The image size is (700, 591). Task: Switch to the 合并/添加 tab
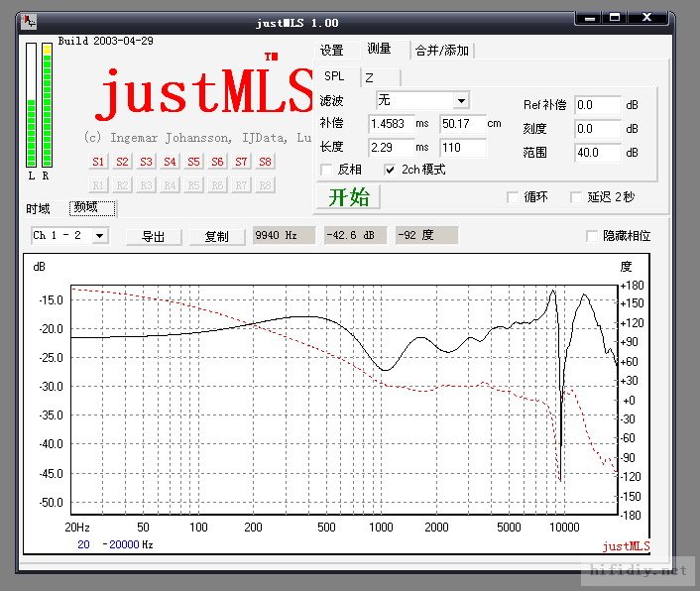coord(441,51)
